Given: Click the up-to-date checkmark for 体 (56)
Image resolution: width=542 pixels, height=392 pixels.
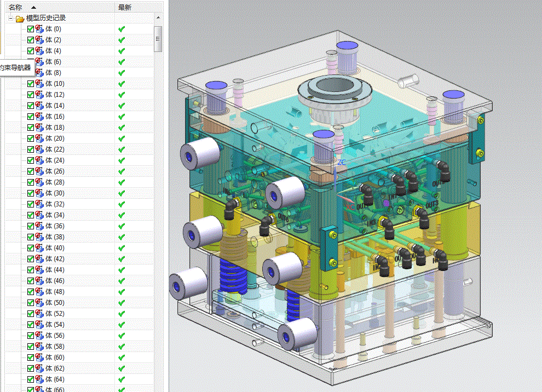Looking at the screenshot, I should point(122,336).
